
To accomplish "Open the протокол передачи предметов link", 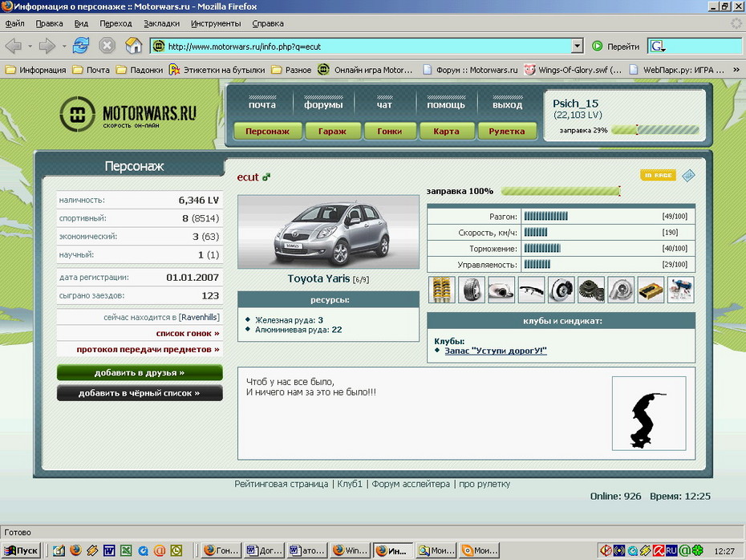I will [148, 349].
